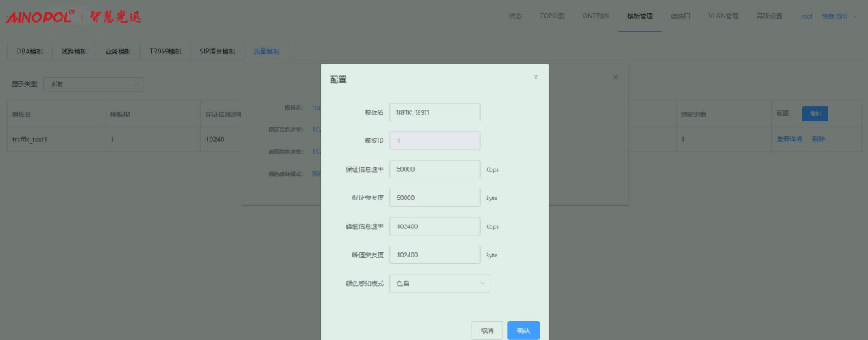Open 高级设置 from the top navigation
The height and width of the screenshot is (340, 868).
(769, 16)
